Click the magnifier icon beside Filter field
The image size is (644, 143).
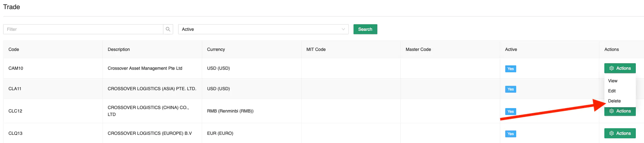[168, 29]
